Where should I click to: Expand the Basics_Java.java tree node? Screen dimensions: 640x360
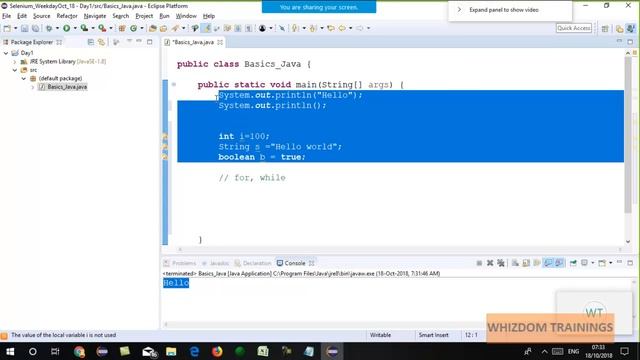pos(33,87)
